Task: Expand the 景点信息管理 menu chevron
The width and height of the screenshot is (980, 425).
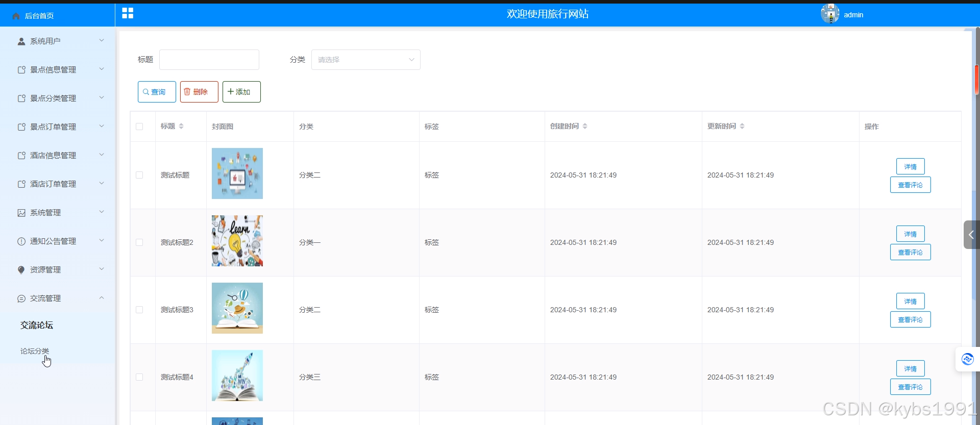Action: 102,69
